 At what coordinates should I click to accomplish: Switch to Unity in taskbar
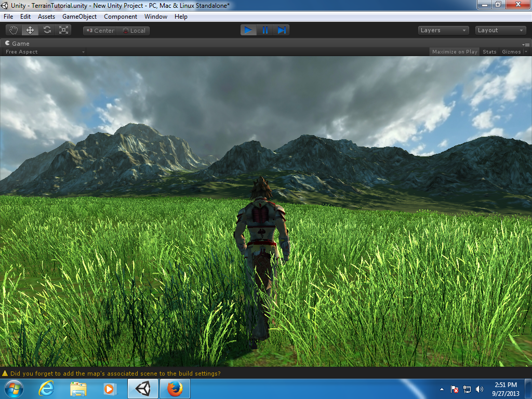(x=143, y=389)
